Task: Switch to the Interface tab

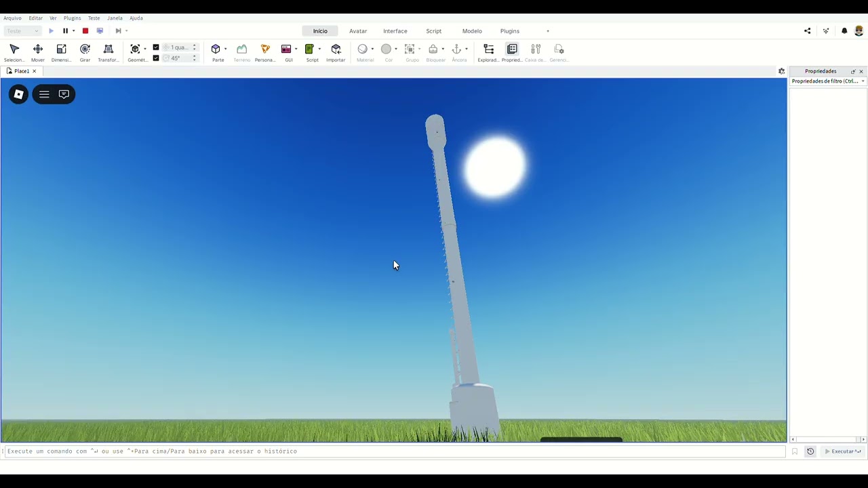Action: (395, 31)
